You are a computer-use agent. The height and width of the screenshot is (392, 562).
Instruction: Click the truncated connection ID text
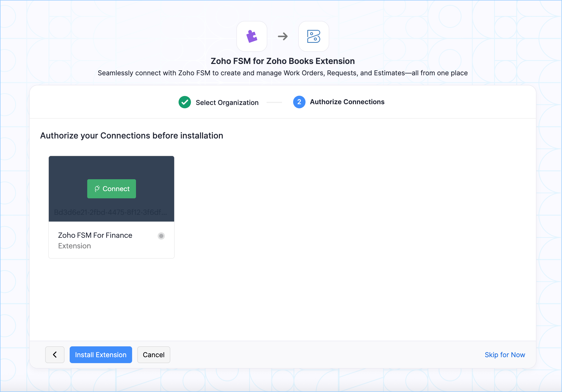coord(110,212)
